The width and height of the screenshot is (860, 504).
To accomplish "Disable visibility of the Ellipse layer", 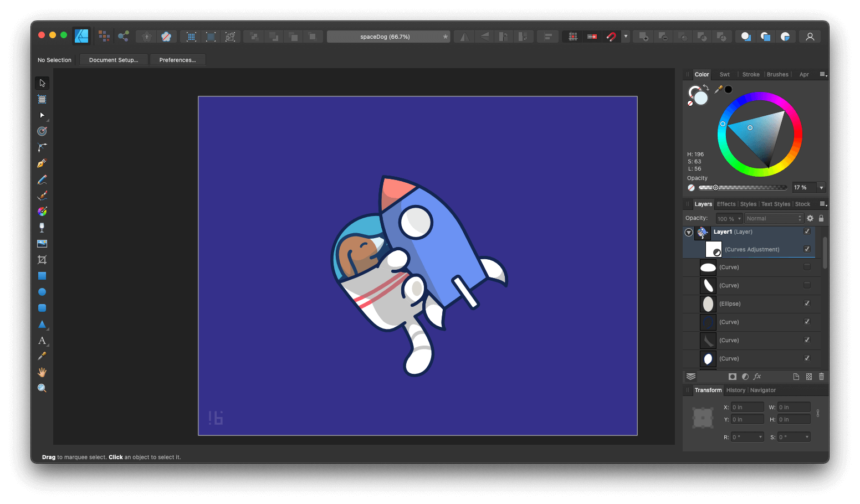I will pyautogui.click(x=807, y=304).
